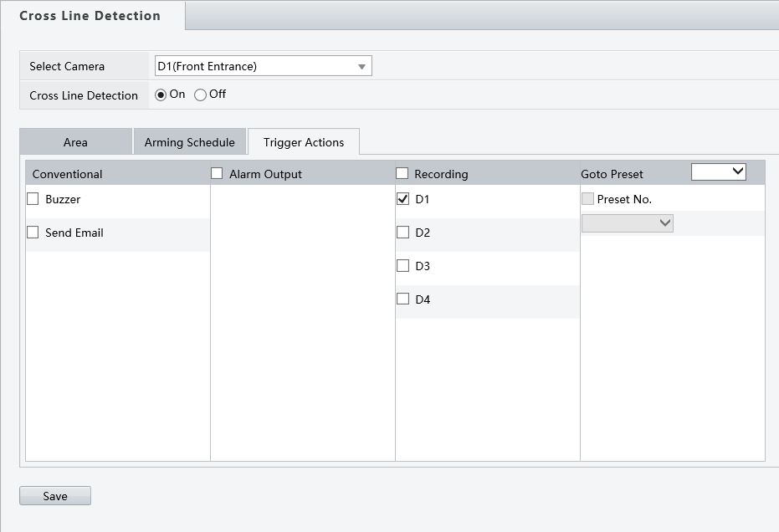Open the Arming Schedule tab
Screen dimensions: 779x532
(190, 142)
